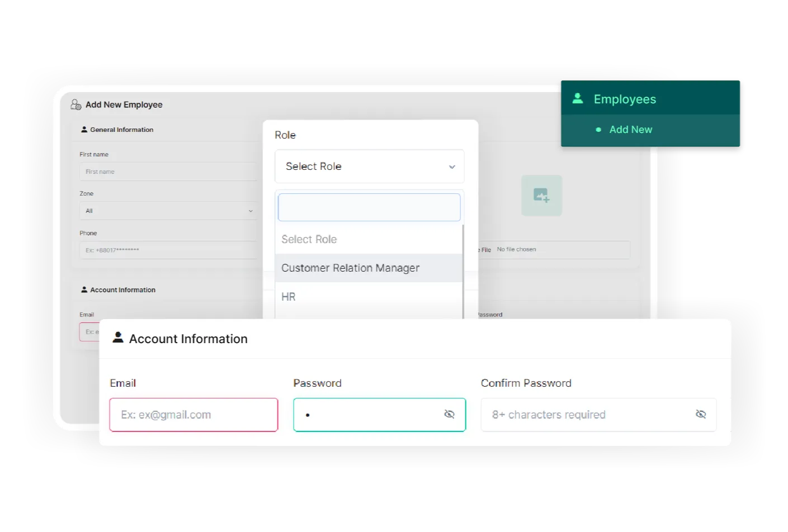The height and width of the screenshot is (532, 788).
Task: Click the Add New Employee header icon
Action: [x=76, y=104]
